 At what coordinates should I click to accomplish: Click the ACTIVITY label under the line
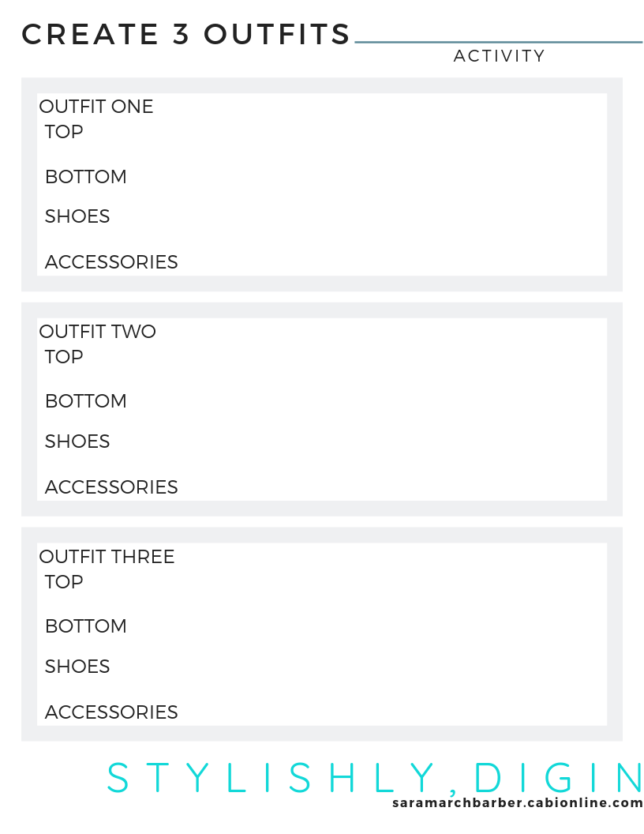(x=499, y=56)
